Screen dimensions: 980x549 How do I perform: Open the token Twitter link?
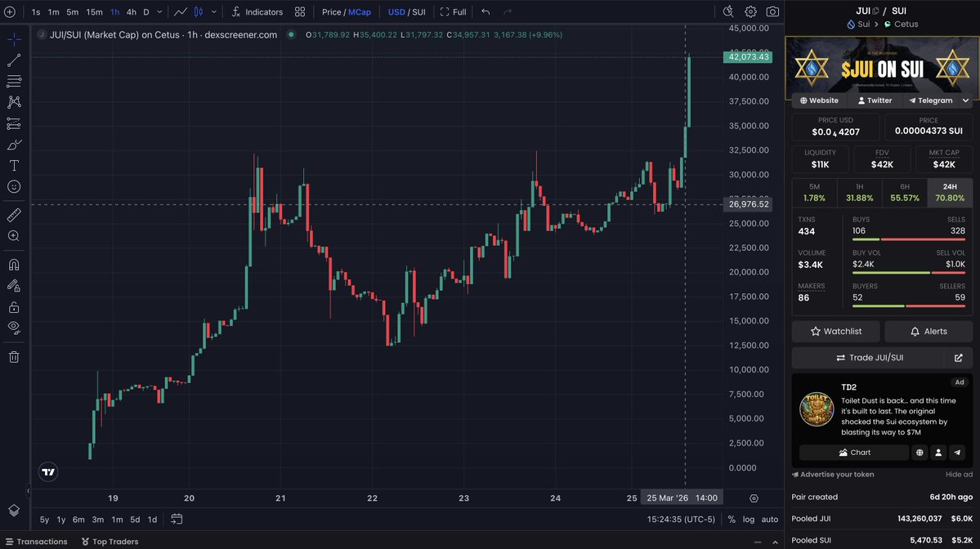[x=875, y=100]
